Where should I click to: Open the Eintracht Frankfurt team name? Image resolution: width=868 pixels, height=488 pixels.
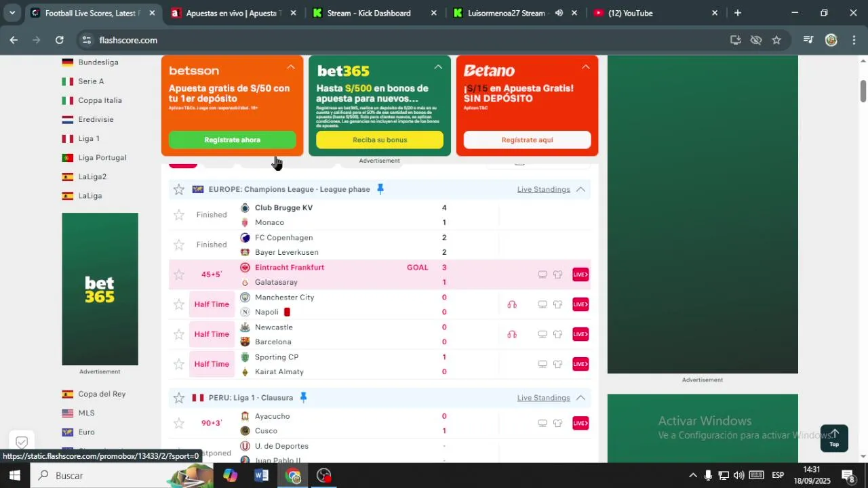(x=290, y=267)
